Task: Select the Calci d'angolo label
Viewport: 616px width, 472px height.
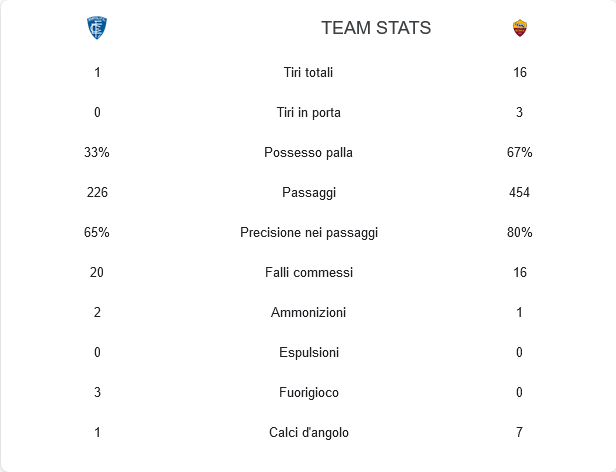Action: [309, 432]
